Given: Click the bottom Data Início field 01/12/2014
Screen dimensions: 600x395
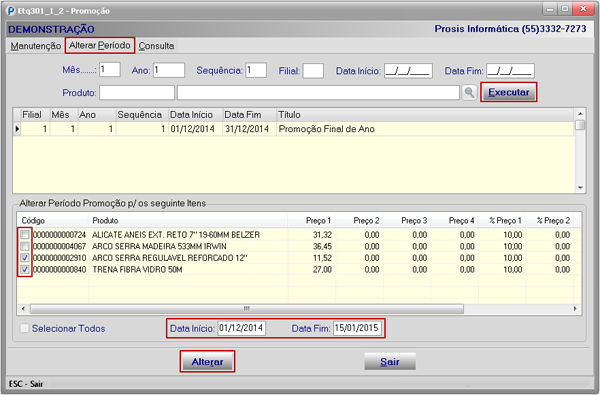Looking at the screenshot, I should click(241, 328).
